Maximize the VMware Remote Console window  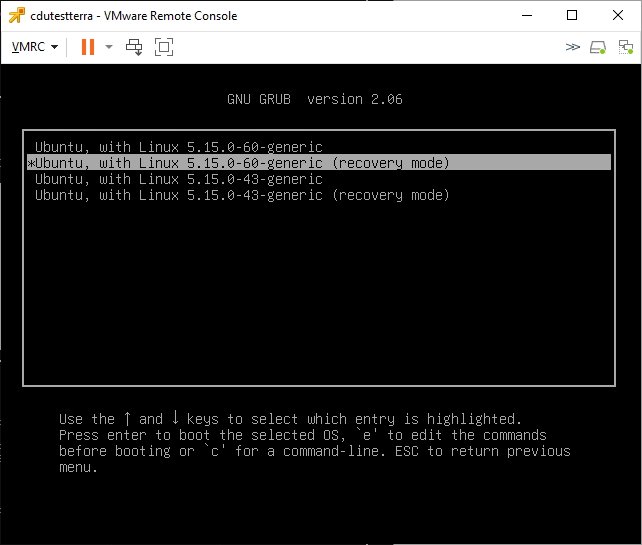tap(571, 15)
